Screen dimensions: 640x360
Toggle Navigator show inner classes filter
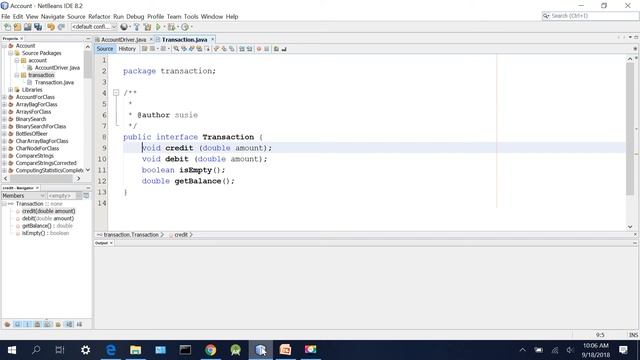[x=48, y=324]
